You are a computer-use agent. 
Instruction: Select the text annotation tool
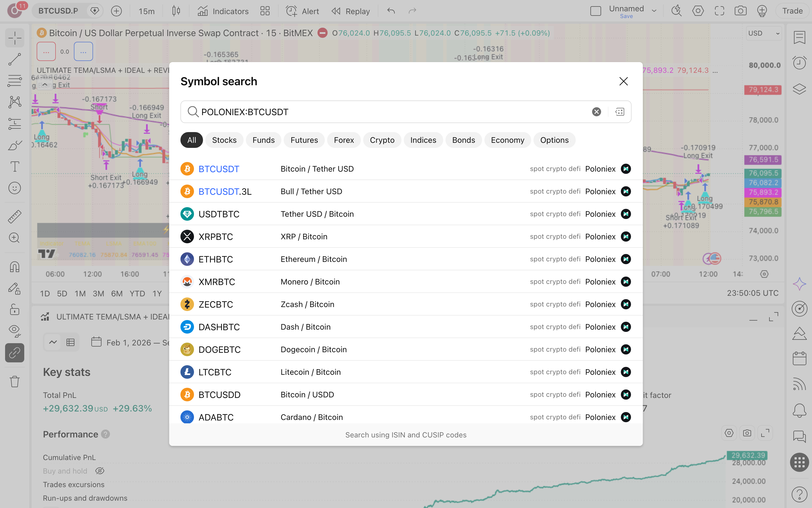pos(14,167)
